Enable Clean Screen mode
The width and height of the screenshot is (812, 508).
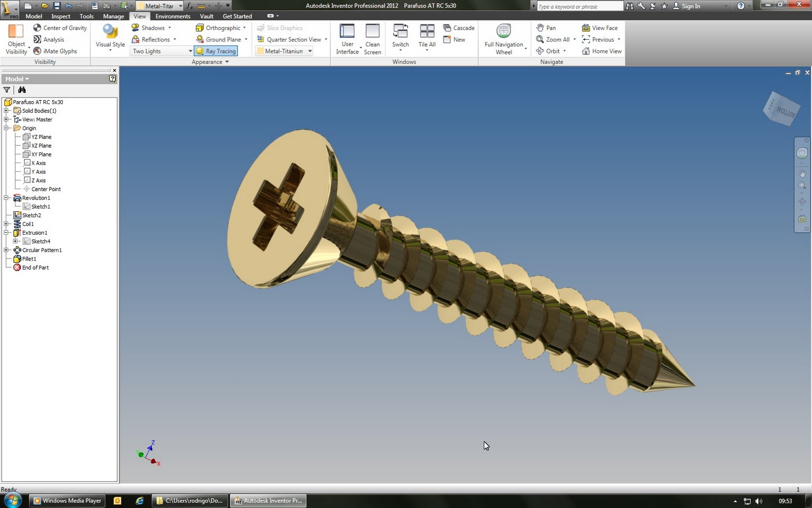click(373, 36)
